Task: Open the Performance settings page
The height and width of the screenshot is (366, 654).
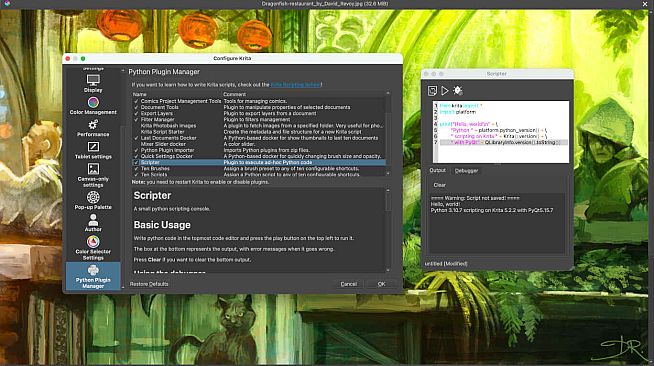Action: point(93,128)
